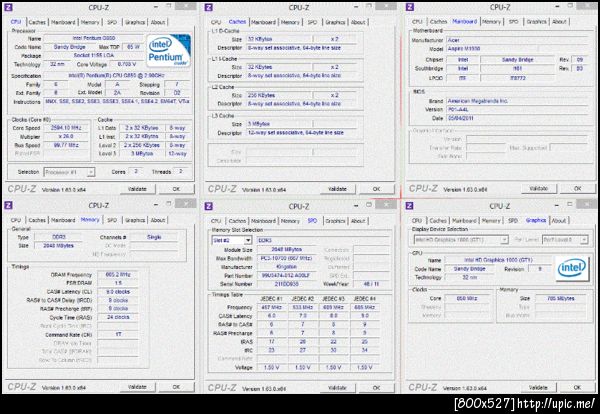Open Mainboard tab in the Memory Slot Selection window
The width and height of the screenshot is (600, 414).
[263, 221]
